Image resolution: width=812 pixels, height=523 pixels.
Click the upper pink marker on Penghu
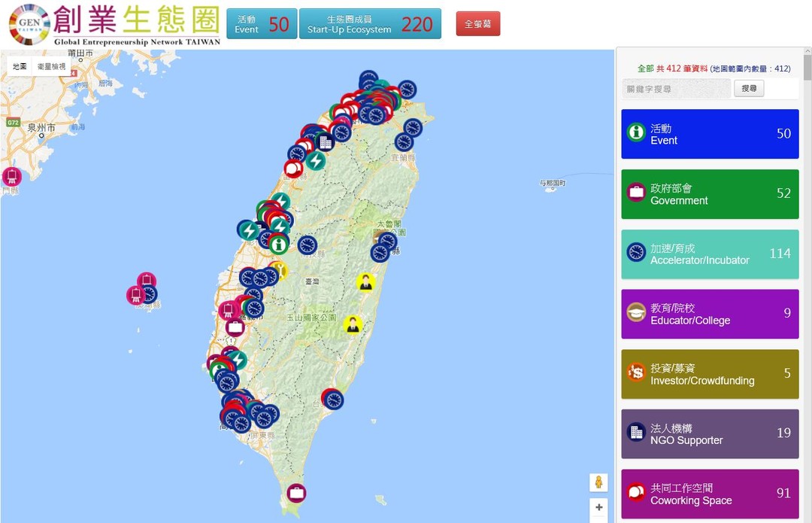click(147, 281)
